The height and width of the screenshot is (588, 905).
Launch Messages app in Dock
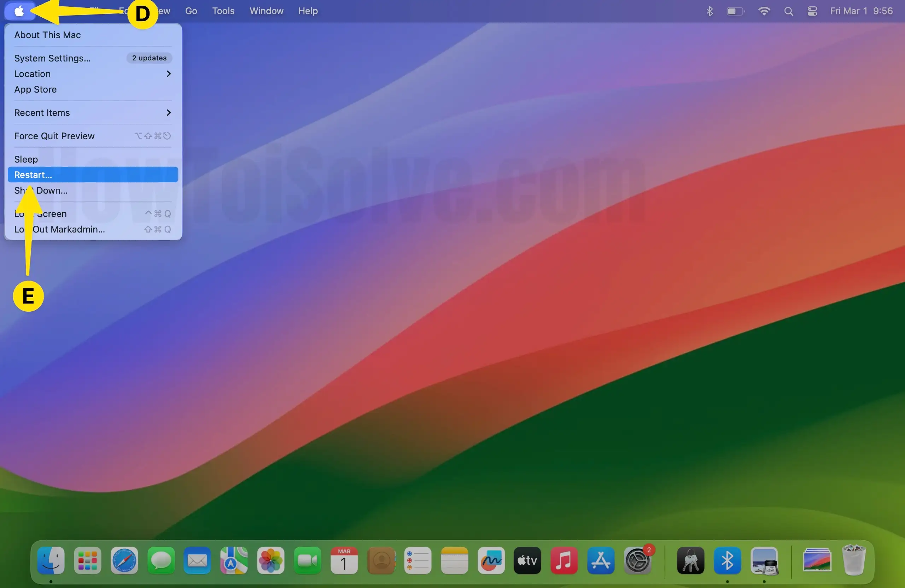tap(161, 560)
